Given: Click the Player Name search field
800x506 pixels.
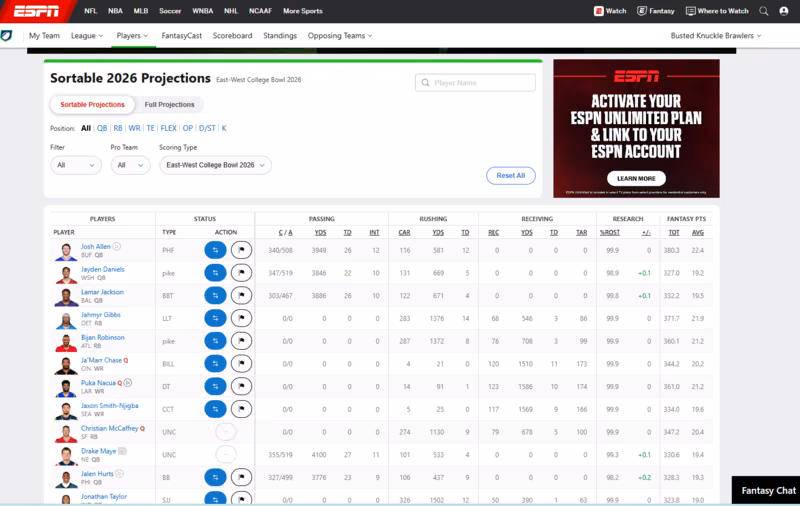Looking at the screenshot, I should point(475,83).
